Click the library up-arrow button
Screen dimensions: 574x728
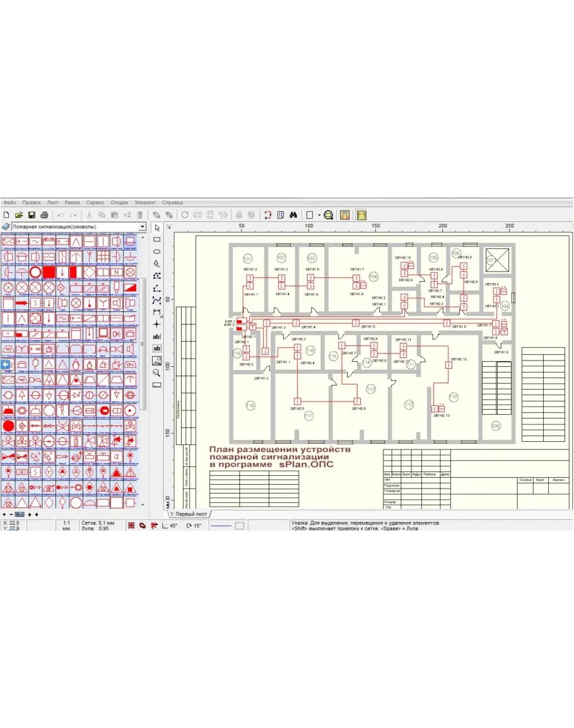pos(30,514)
